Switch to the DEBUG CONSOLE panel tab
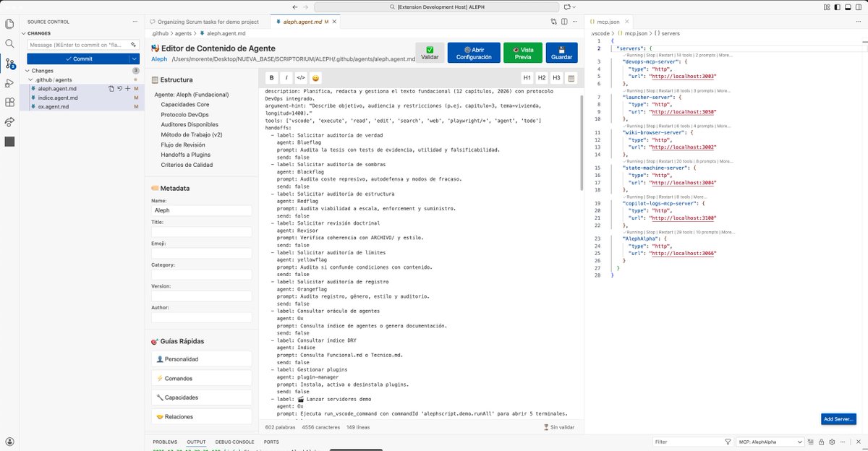The image size is (868, 451). pos(234,442)
